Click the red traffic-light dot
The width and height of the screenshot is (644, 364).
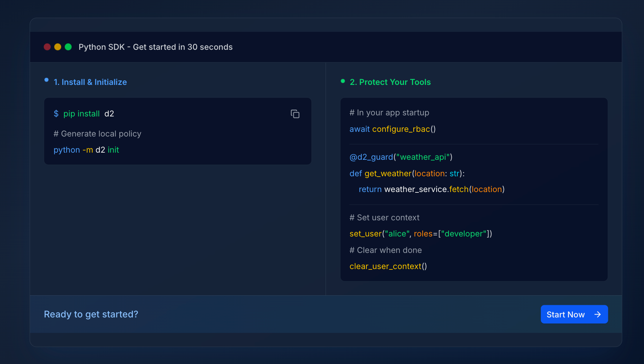(47, 47)
